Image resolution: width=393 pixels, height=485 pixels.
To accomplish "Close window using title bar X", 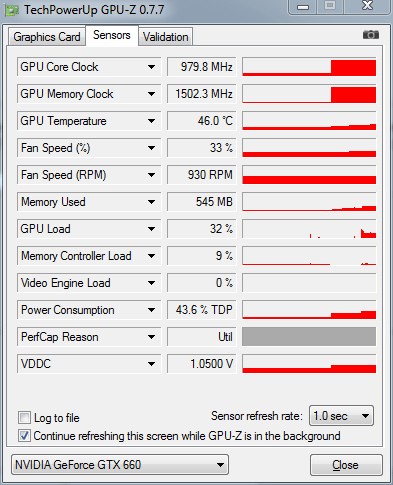I will pos(367,6).
